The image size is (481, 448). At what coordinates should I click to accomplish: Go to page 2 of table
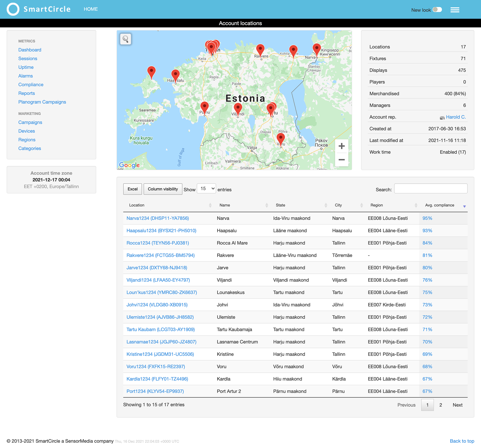(x=441, y=405)
